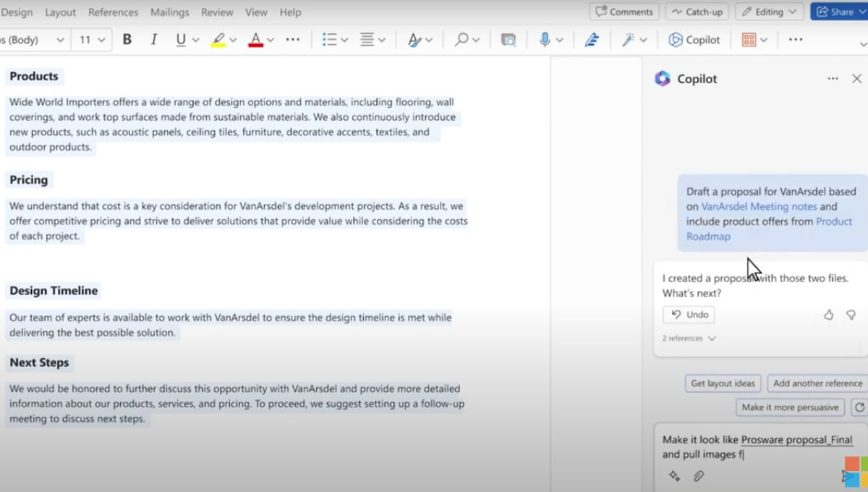The height and width of the screenshot is (492, 868).
Task: Click the Find magnifier icon
Action: pyautogui.click(x=461, y=40)
